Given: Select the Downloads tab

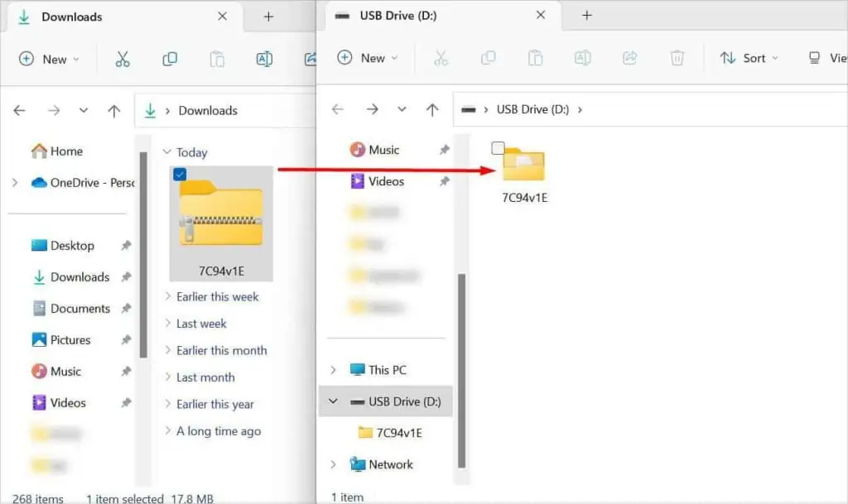Looking at the screenshot, I should (x=71, y=17).
